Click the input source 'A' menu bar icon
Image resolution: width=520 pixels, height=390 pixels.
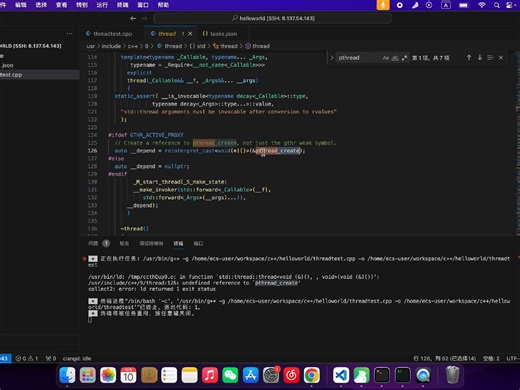(x=446, y=5)
